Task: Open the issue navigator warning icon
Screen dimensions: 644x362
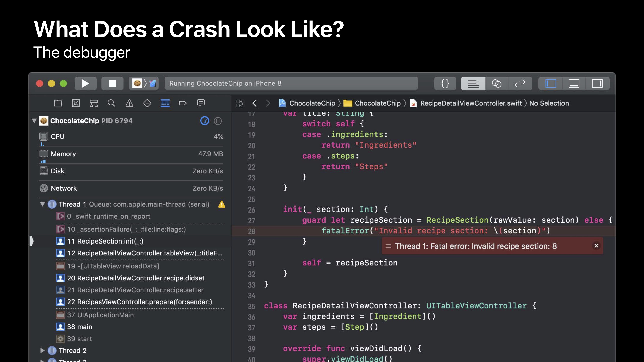Action: (x=129, y=103)
